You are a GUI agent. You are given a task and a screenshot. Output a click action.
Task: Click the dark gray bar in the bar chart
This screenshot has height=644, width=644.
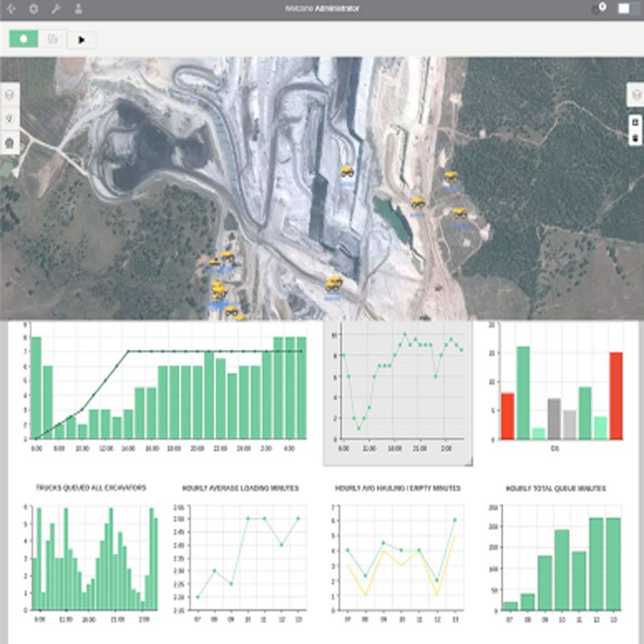pyautogui.click(x=554, y=419)
